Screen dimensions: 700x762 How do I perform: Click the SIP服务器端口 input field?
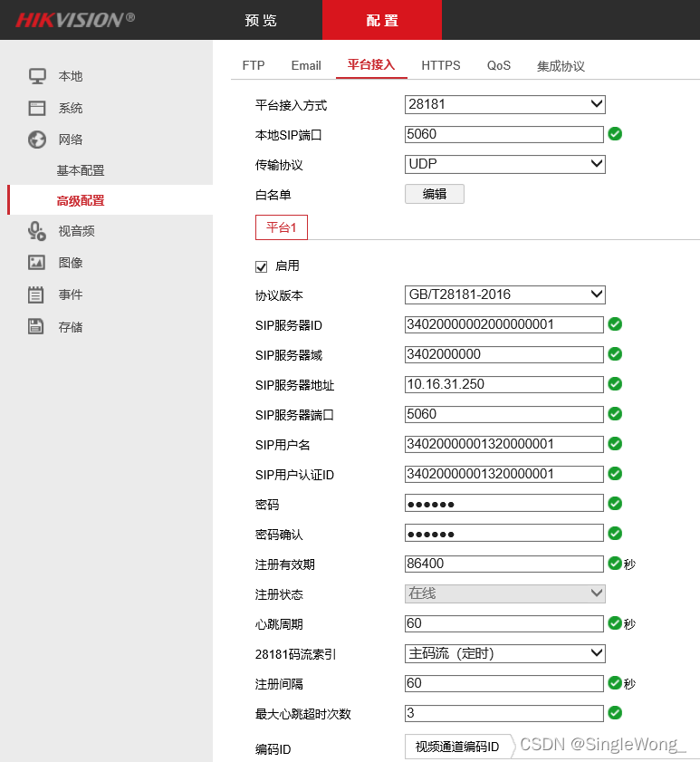[x=503, y=414]
